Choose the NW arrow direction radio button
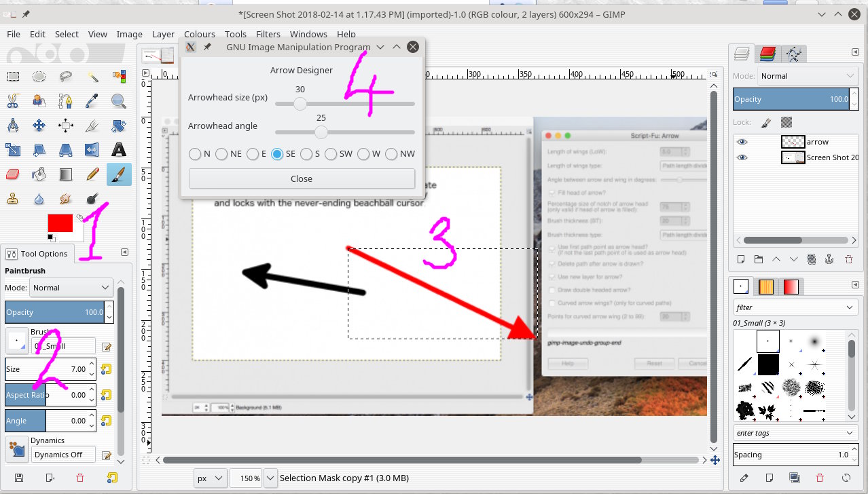868x494 pixels. (391, 154)
